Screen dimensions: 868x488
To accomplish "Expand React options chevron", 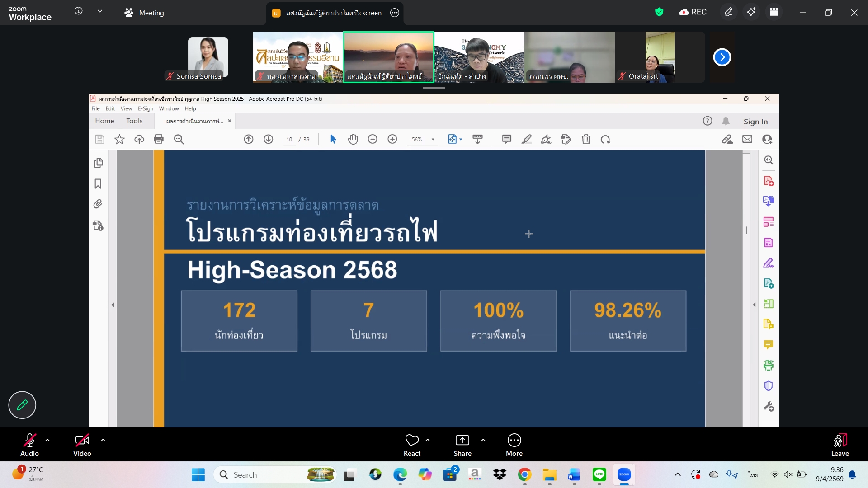I will (x=428, y=440).
